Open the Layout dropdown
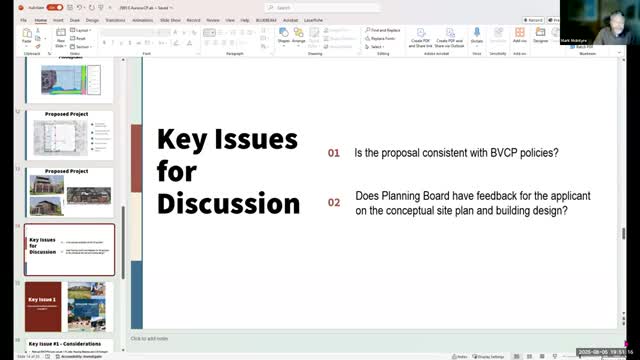The width and height of the screenshot is (640, 360). 81,30
